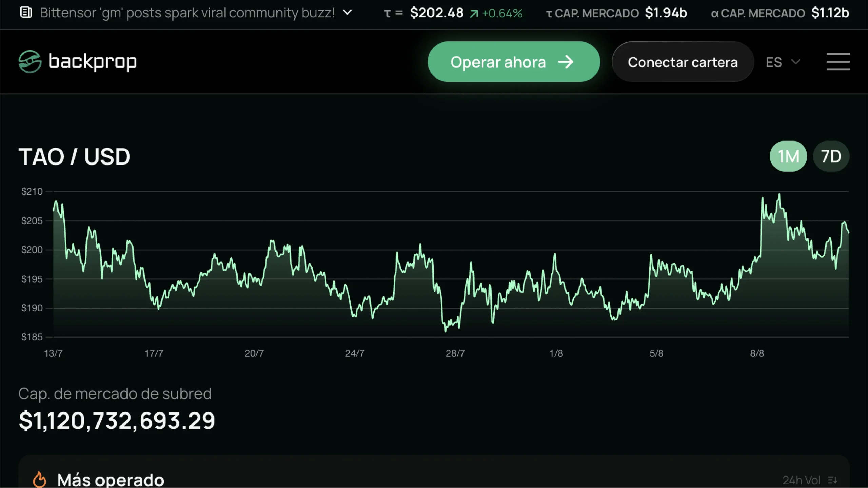This screenshot has width=868, height=488.
Task: Click the $210 y-axis label
Action: (x=32, y=192)
